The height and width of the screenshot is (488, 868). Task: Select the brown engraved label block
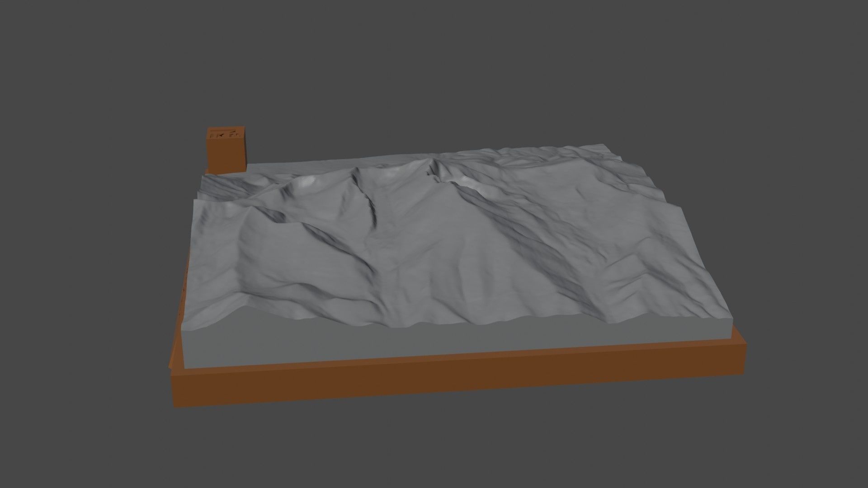click(x=227, y=150)
